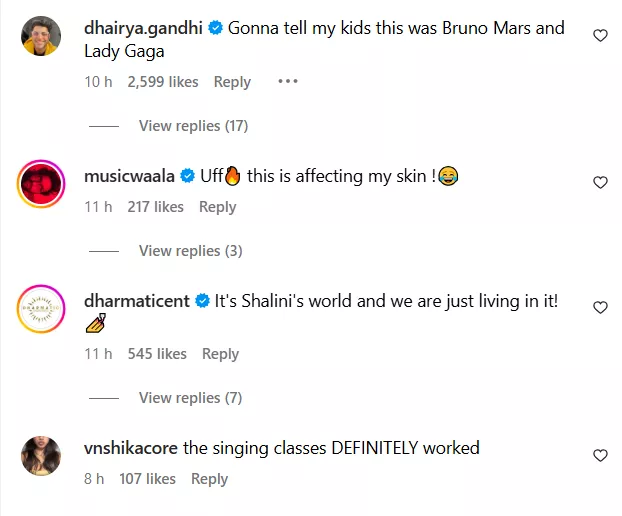Tap heart on vnshikacore's comment
The height and width of the screenshot is (516, 622).
tap(600, 456)
